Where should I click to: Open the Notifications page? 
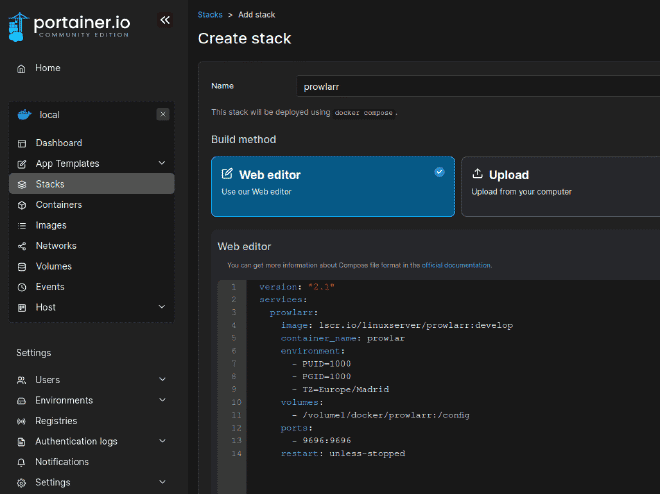62,462
